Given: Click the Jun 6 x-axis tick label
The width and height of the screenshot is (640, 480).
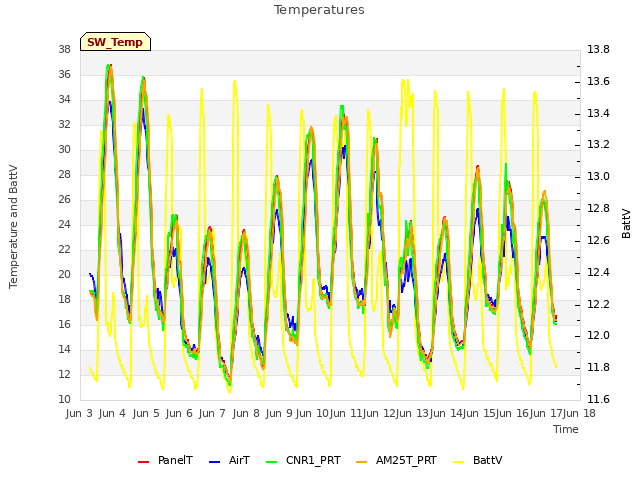Looking at the screenshot, I should (x=179, y=413).
